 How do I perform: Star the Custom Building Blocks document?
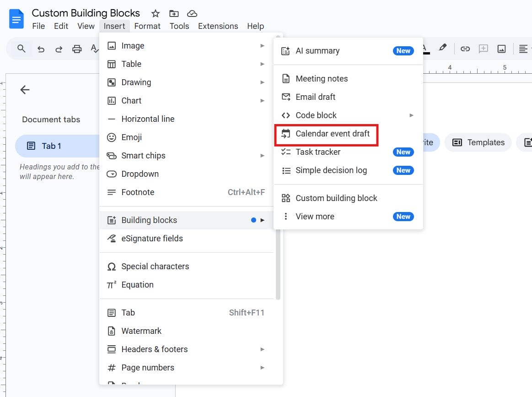tap(156, 14)
